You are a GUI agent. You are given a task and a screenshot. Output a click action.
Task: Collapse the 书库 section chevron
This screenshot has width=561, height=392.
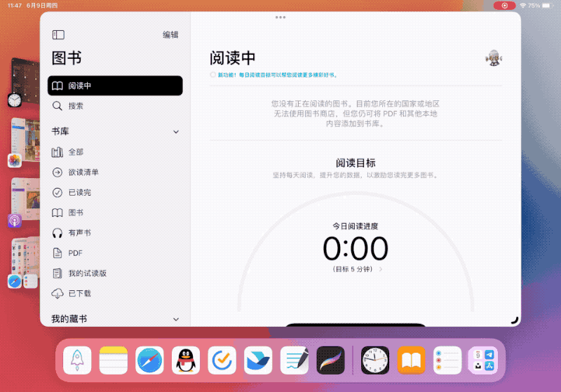176,132
